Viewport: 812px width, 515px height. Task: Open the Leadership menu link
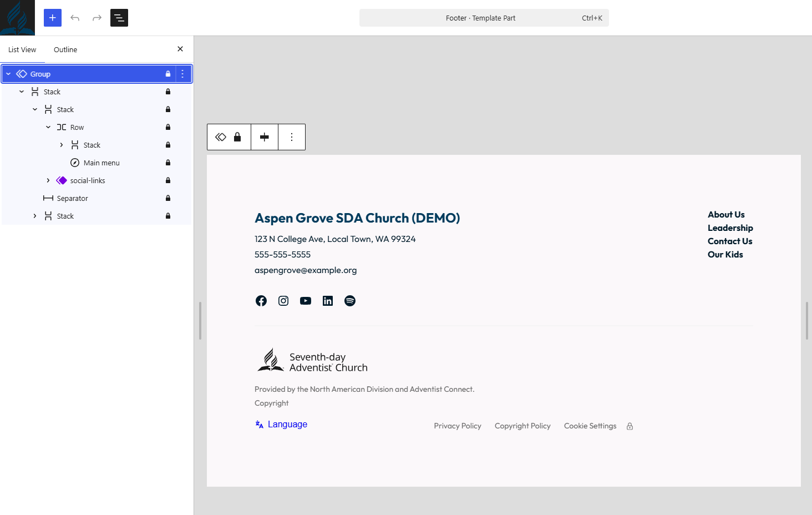[730, 228]
